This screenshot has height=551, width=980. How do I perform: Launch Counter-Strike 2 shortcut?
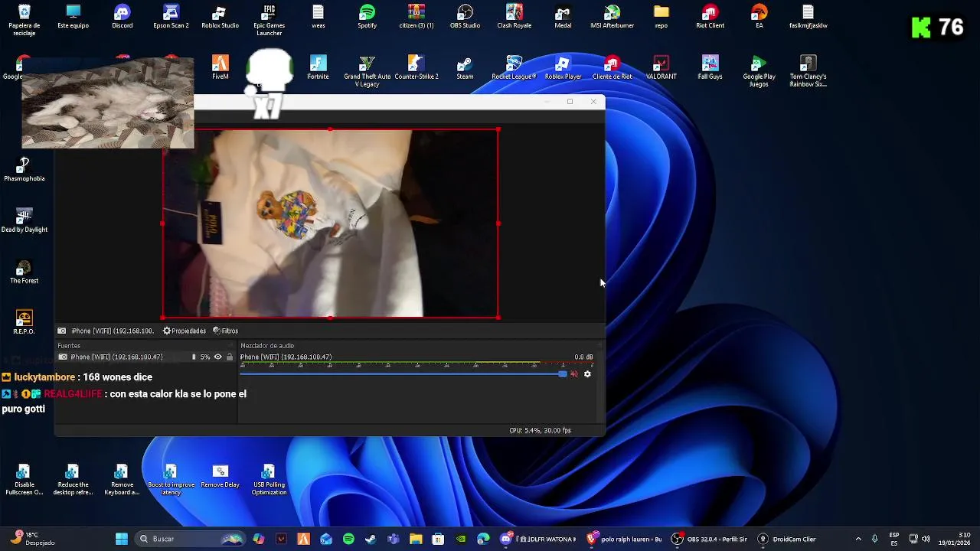416,67
